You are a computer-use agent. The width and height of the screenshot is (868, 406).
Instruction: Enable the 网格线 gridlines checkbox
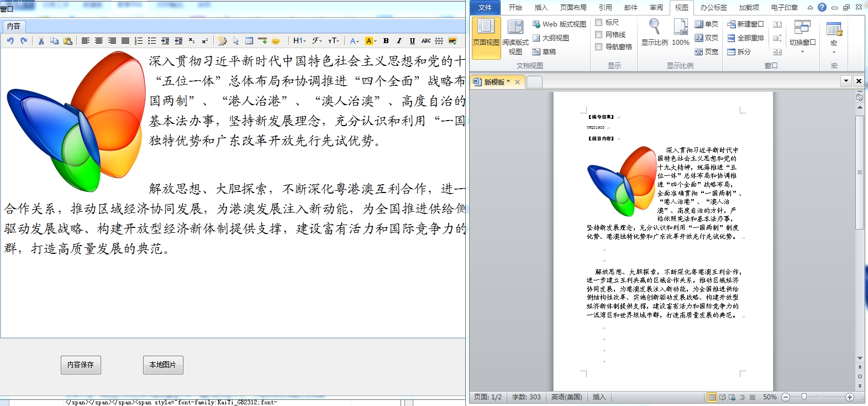pos(599,35)
